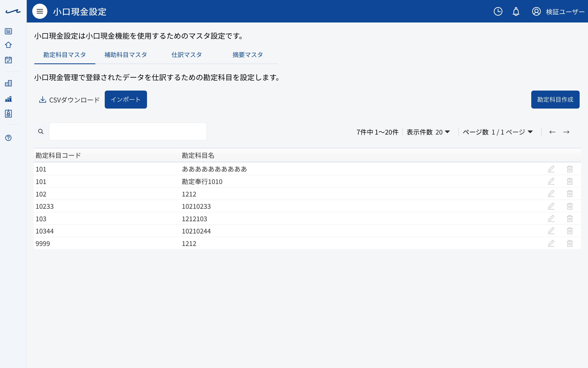This screenshot has height=368, width=588.
Task: Click the code cell 9999
Action: pos(43,244)
